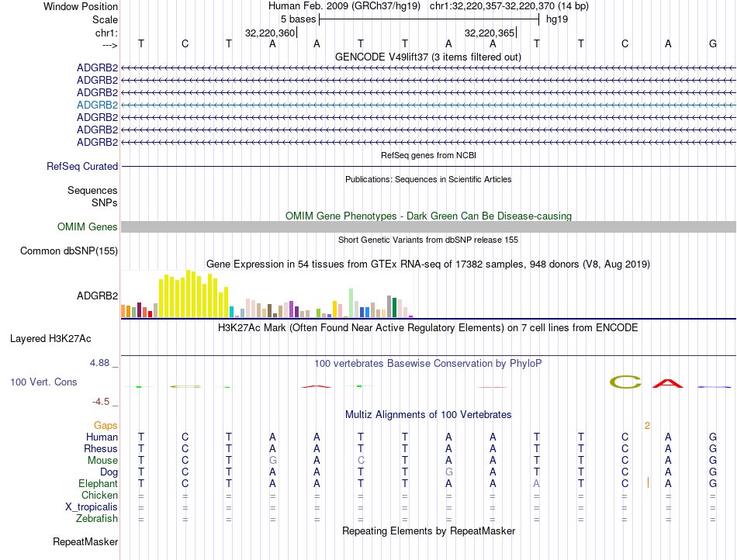Click the orange Gaps row label
Viewport: 737px width, 560px height.
pyautogui.click(x=106, y=425)
